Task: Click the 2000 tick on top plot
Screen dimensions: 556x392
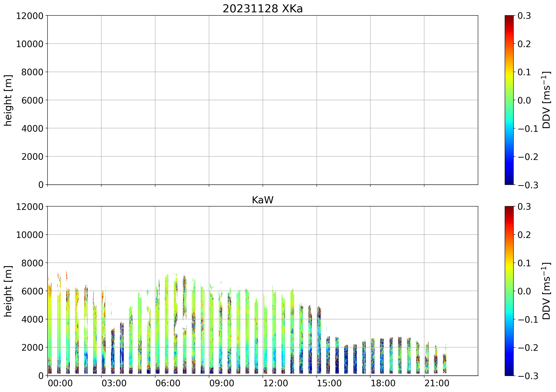Action: click(32, 157)
